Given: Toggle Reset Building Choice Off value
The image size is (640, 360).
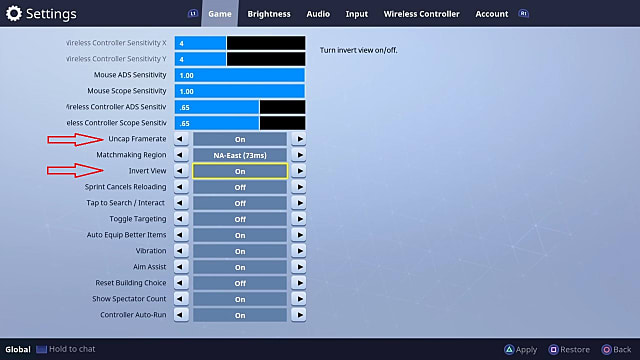Looking at the screenshot, I should [x=240, y=283].
